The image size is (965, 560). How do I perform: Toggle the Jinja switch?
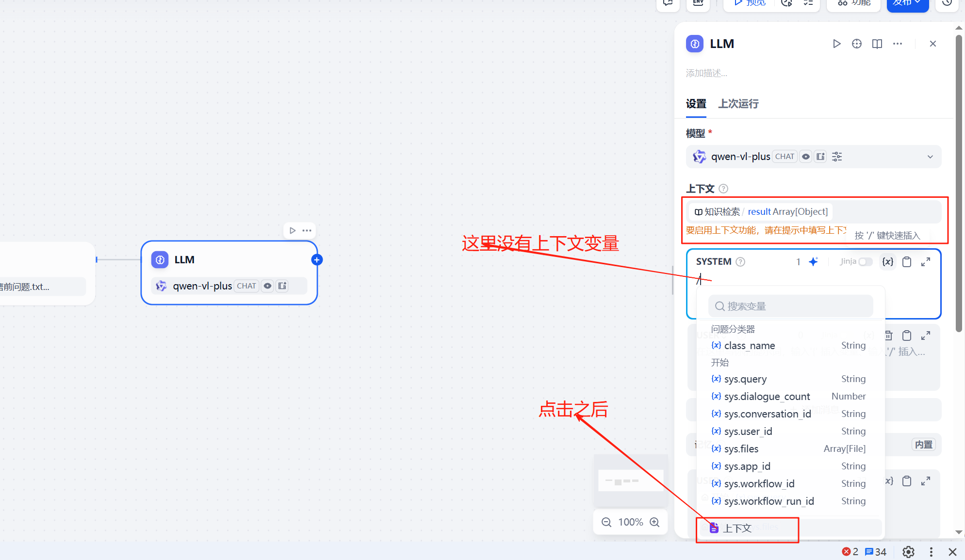tap(865, 262)
